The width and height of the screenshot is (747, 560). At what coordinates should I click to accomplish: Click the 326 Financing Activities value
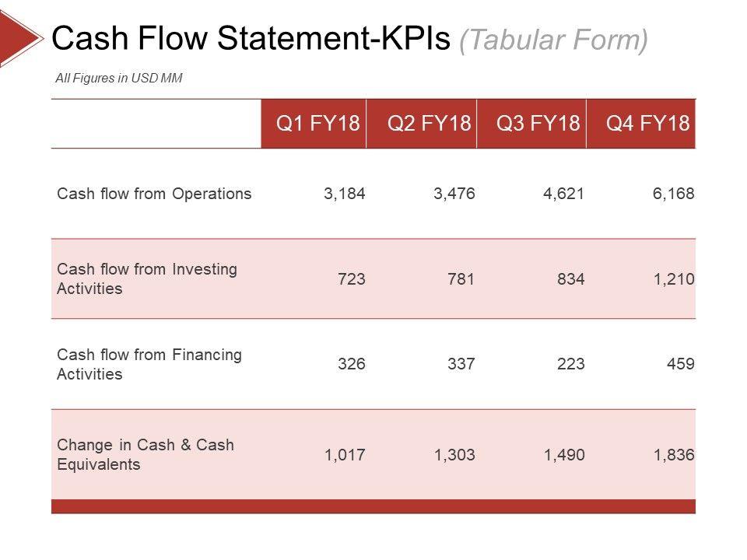pyautogui.click(x=352, y=364)
